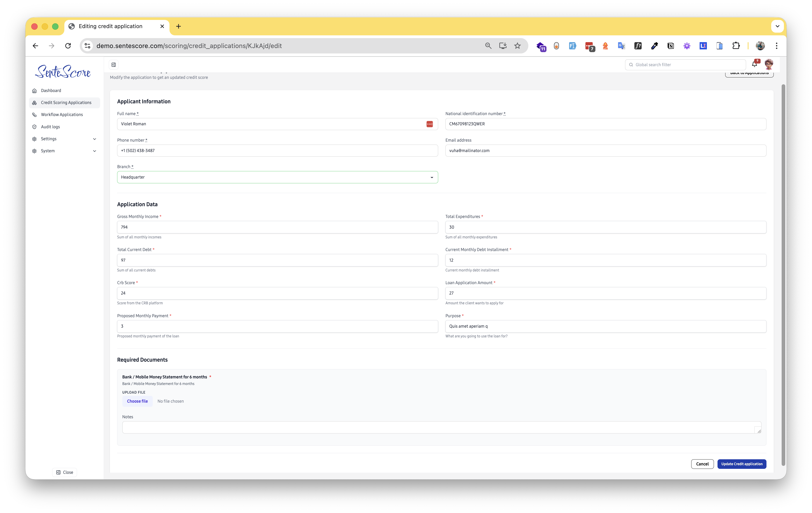This screenshot has height=513, width=812.
Task: Click the password manager icon in Full name field
Action: tap(430, 124)
